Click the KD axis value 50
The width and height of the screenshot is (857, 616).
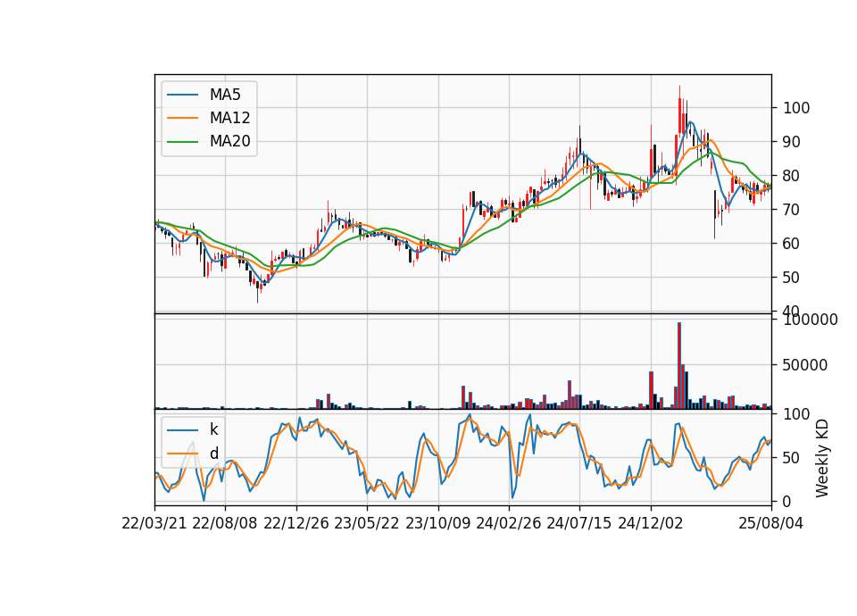pyautogui.click(x=792, y=457)
